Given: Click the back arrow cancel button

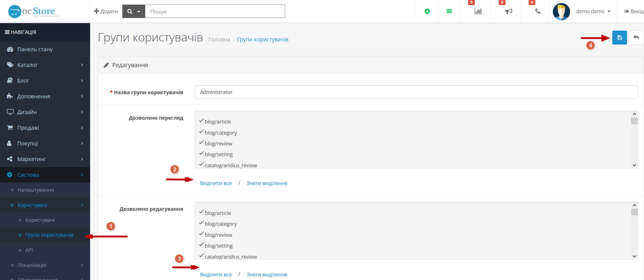Looking at the screenshot, I should tap(636, 38).
